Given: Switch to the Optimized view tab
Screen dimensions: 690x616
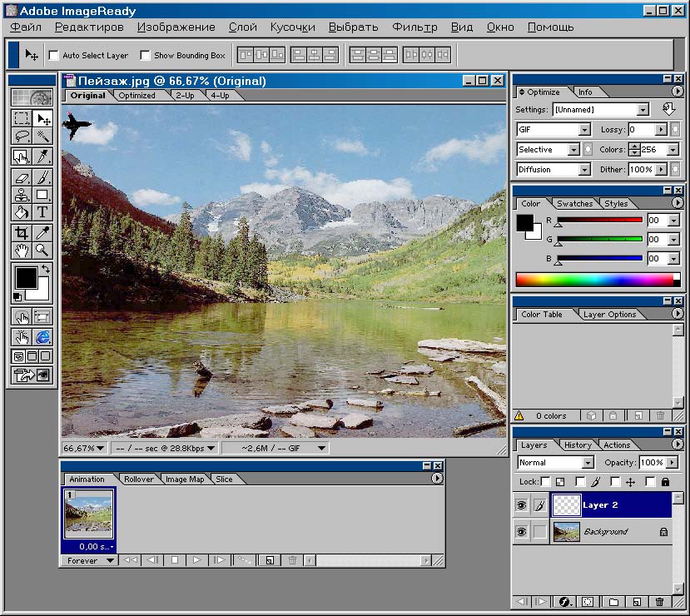Looking at the screenshot, I should (x=137, y=96).
